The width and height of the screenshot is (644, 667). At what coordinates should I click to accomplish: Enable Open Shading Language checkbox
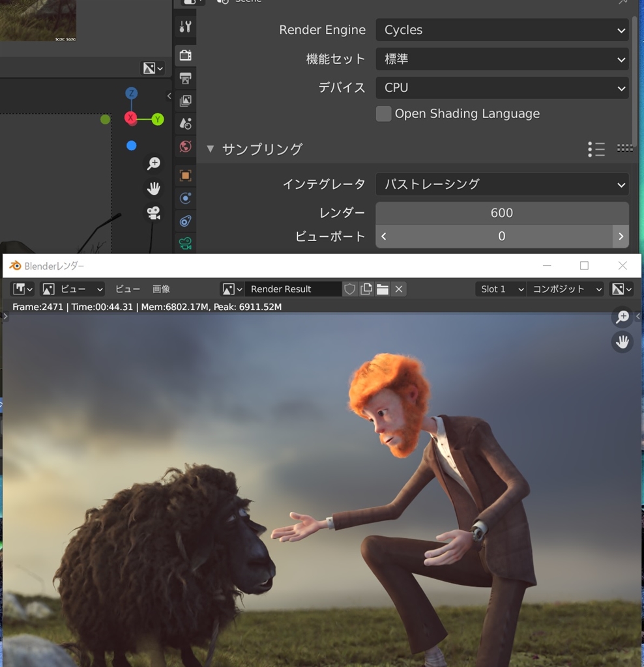[383, 114]
